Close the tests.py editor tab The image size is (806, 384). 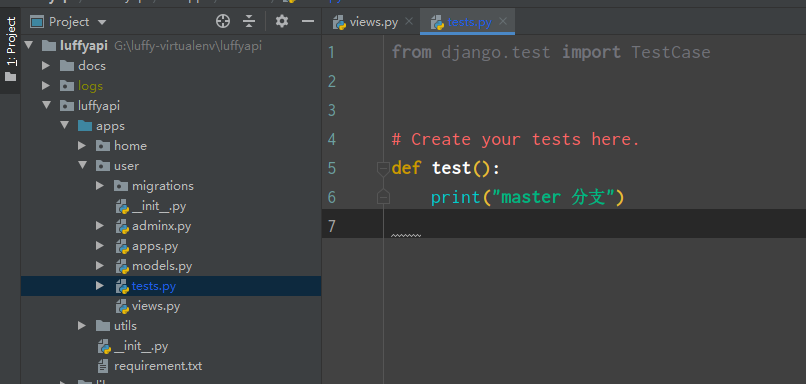point(503,21)
